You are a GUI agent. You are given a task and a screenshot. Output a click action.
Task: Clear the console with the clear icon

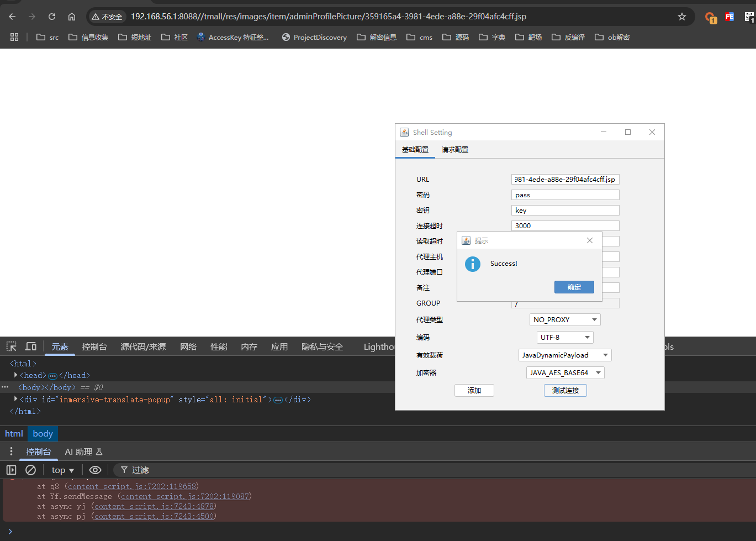31,470
